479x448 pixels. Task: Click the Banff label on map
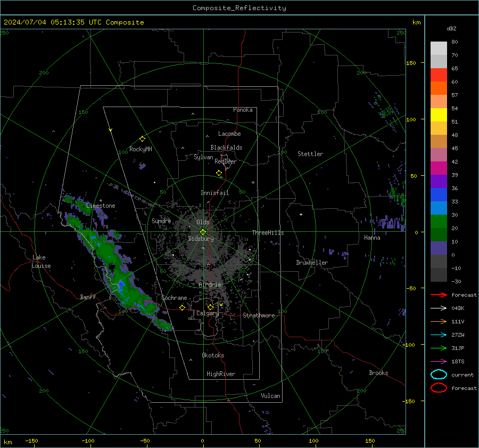point(88,297)
